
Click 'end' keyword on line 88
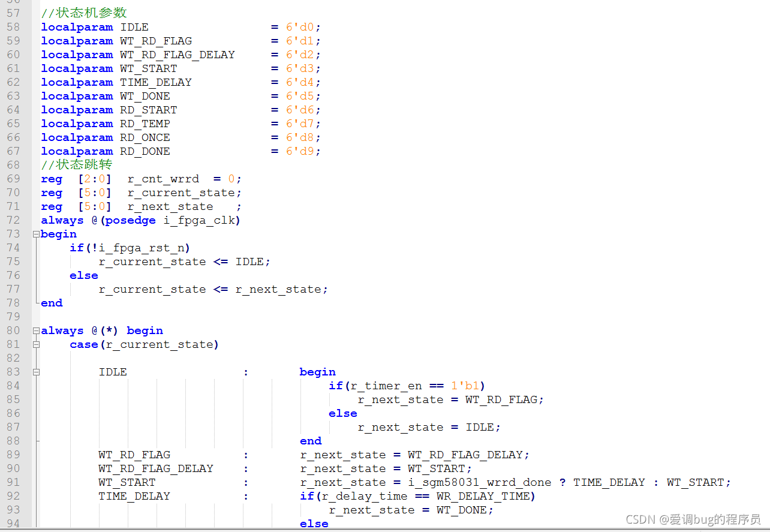[311, 441]
